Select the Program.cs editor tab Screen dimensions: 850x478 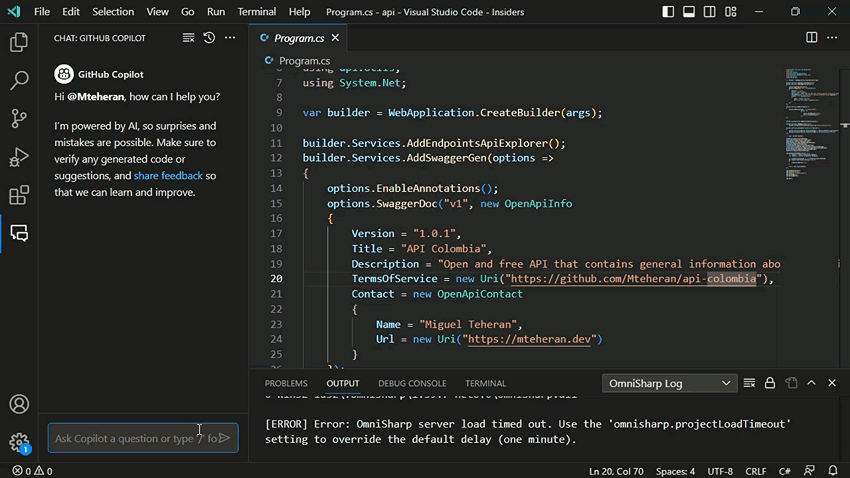299,38
